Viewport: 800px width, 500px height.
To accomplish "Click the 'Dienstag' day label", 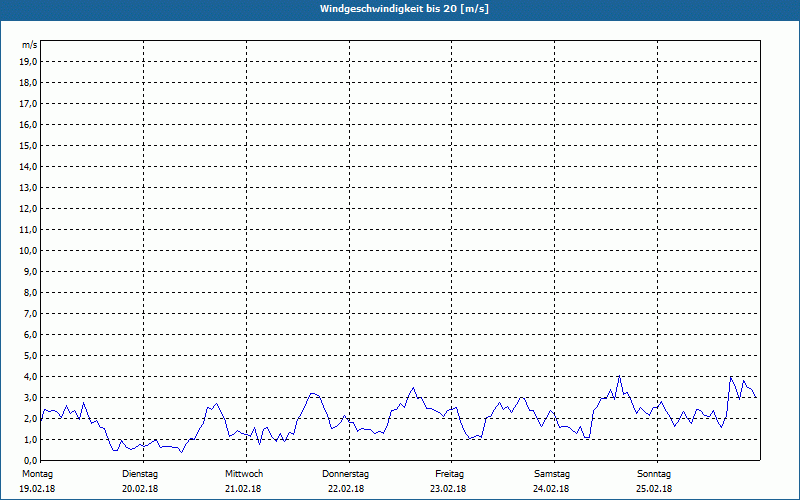I will (140, 474).
